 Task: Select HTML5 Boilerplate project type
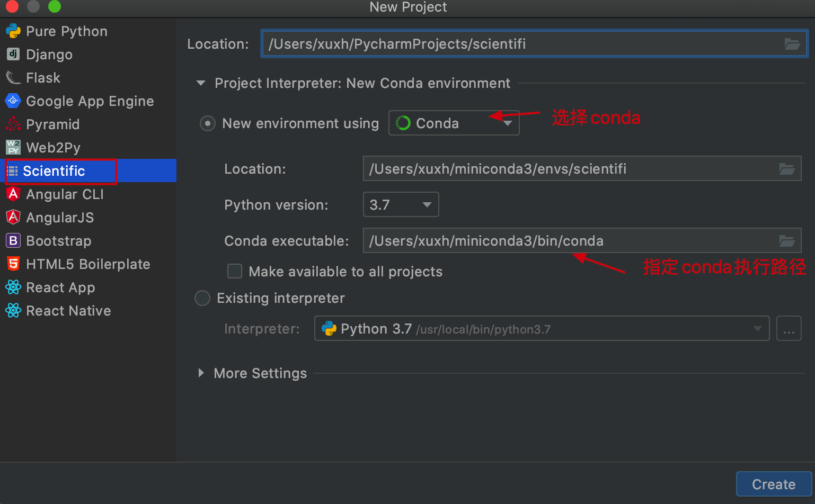click(88, 264)
